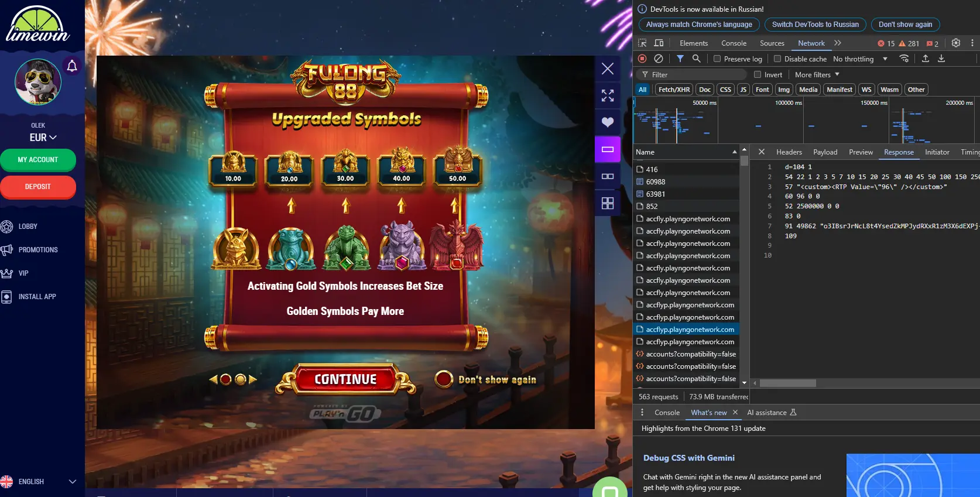Close the What's new drawer tab
The width and height of the screenshot is (980, 497).
coord(735,413)
